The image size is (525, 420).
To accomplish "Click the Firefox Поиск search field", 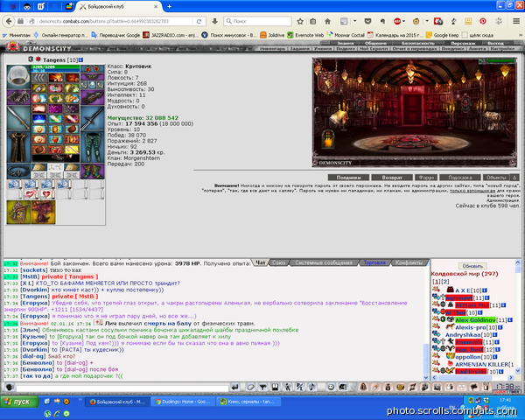I will [257, 21].
